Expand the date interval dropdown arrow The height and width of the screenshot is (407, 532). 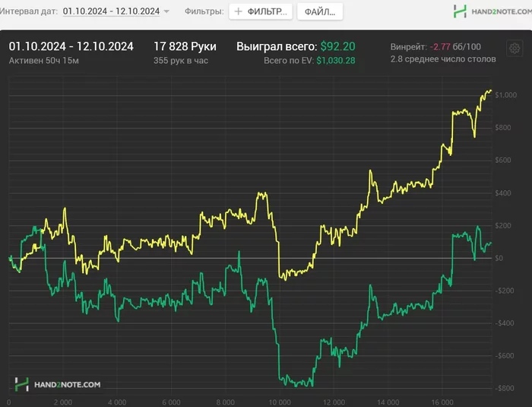point(166,11)
